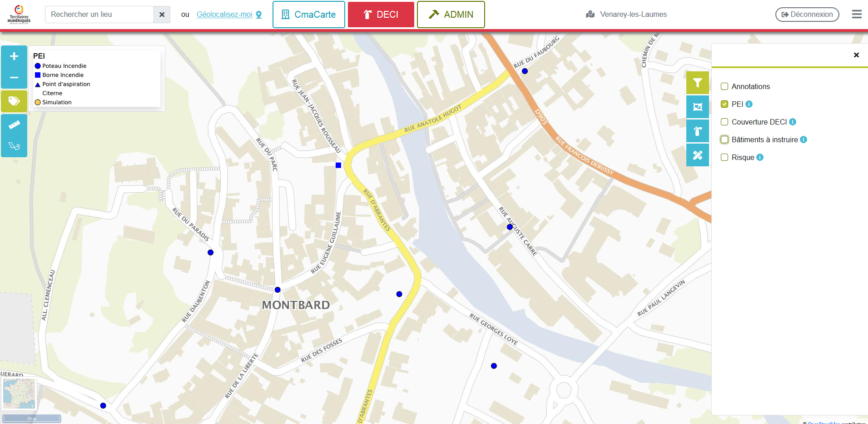Click the Géolocalisez-moi link
Image resolution: width=868 pixels, height=424 pixels.
click(x=224, y=15)
